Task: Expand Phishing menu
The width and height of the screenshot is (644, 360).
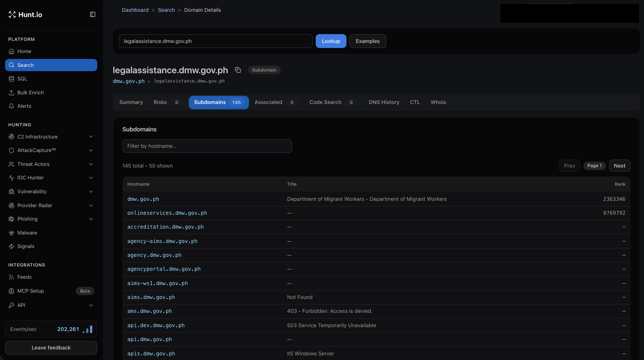Action: pos(51,219)
